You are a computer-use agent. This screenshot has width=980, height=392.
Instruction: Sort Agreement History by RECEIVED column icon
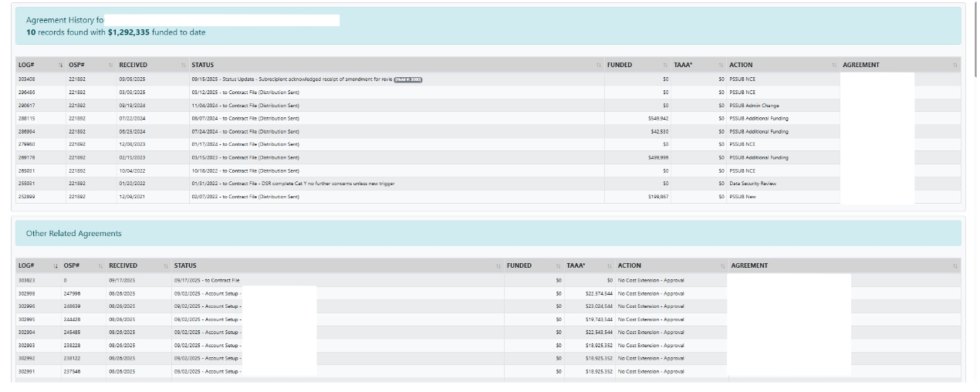click(x=183, y=66)
